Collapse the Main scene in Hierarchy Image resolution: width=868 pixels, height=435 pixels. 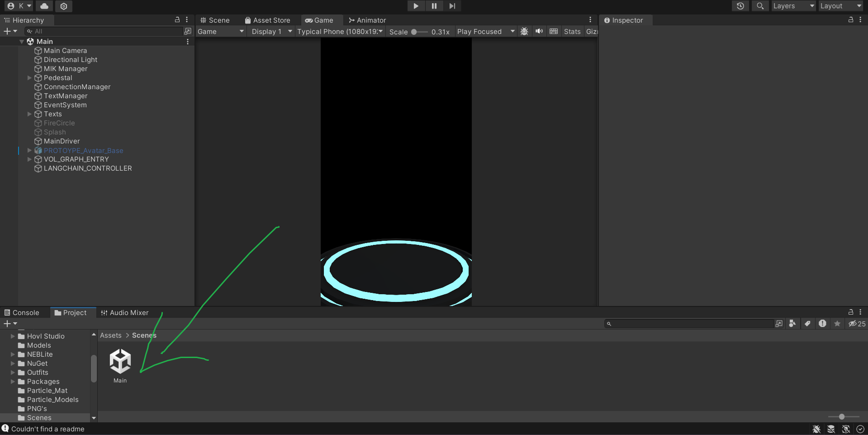[22, 42]
